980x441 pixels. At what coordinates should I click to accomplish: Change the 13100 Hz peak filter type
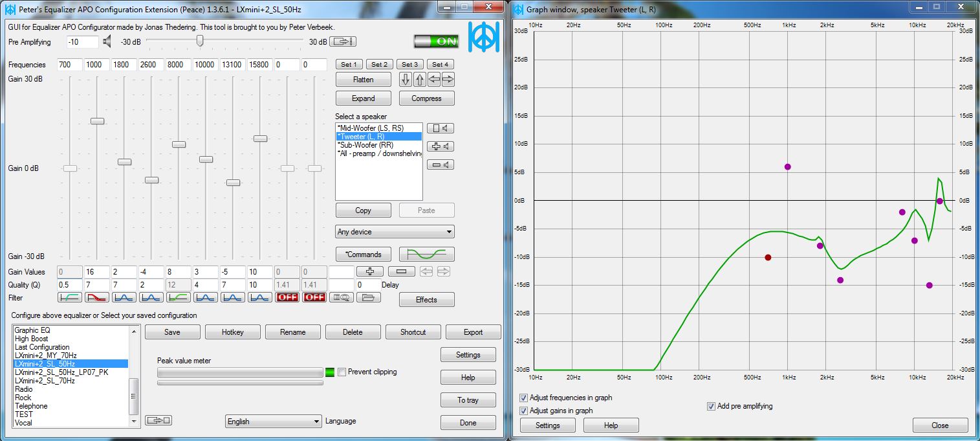click(x=232, y=298)
